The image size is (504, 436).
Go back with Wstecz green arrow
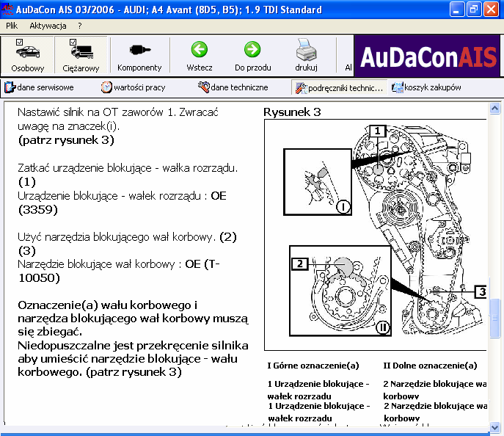(200, 56)
